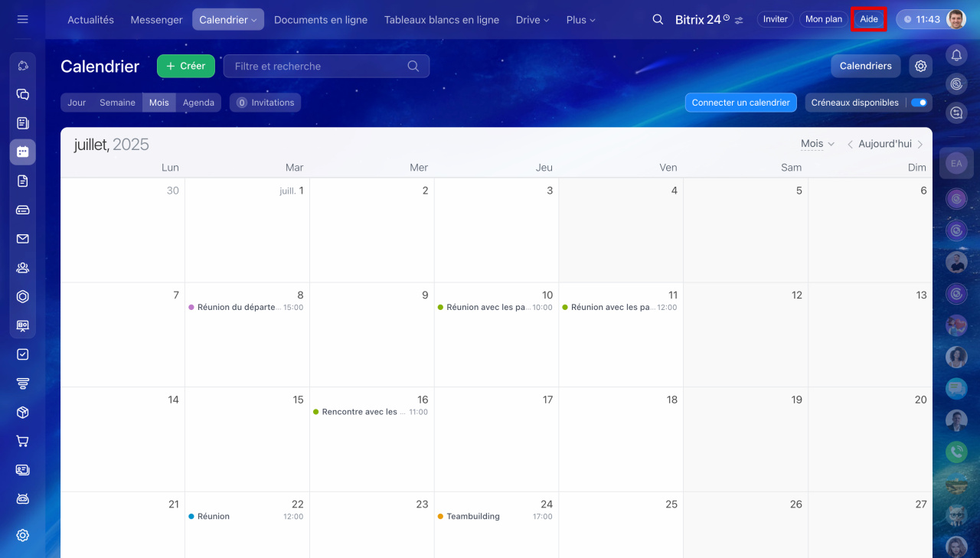Click the tasks checkmark icon in sidebar
The image size is (980, 558).
22,354
